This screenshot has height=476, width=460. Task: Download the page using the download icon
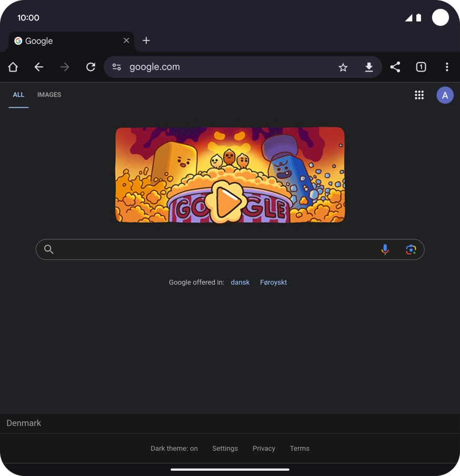click(x=369, y=67)
